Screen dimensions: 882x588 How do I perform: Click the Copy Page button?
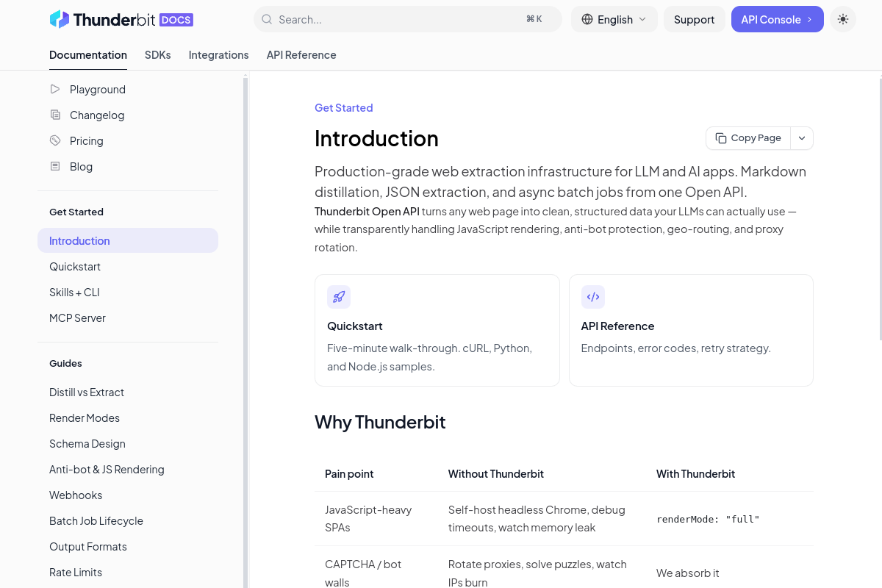[x=748, y=138]
